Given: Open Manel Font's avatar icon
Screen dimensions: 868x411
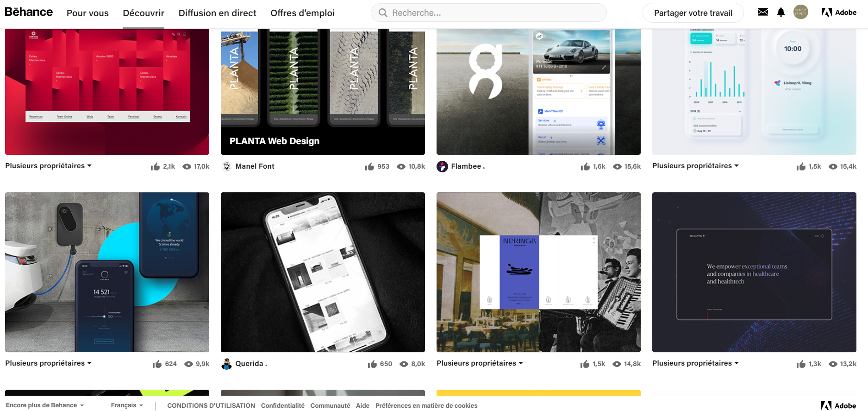Looking at the screenshot, I should [x=226, y=166].
